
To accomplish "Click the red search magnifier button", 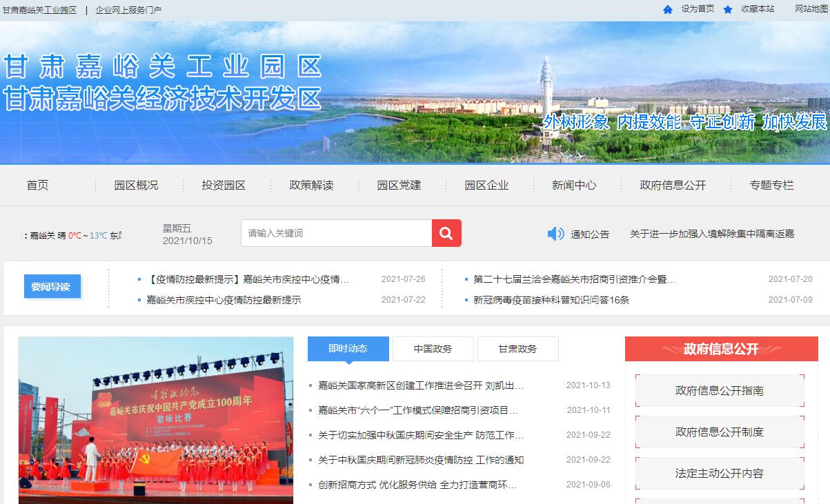I will [446, 233].
